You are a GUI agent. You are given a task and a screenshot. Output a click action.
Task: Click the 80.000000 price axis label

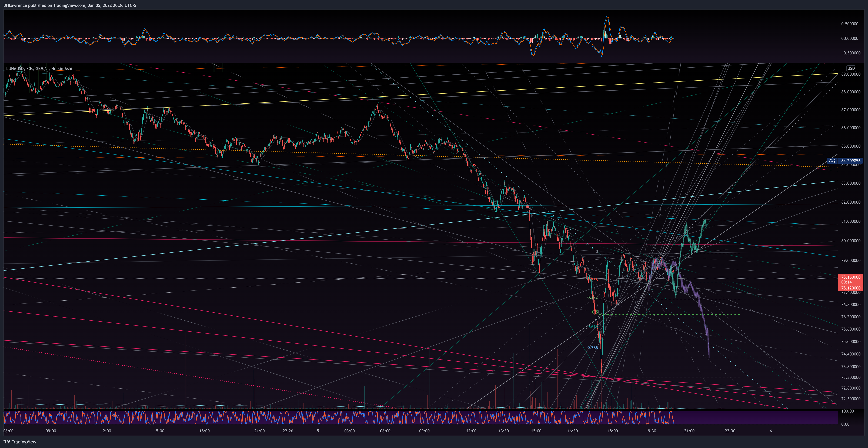pyautogui.click(x=850, y=241)
